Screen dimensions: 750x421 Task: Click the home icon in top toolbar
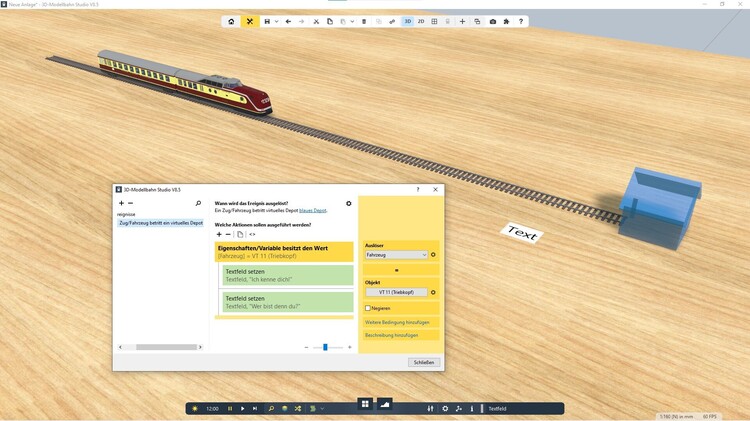(231, 21)
